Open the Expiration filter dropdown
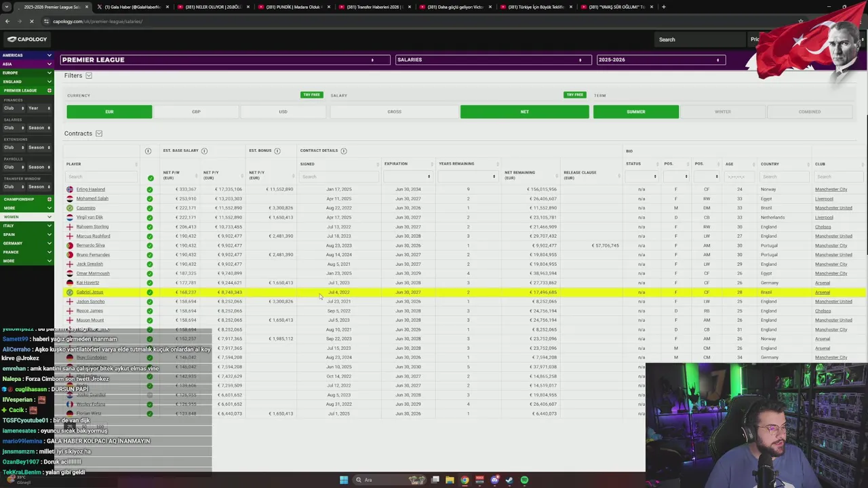 (x=408, y=177)
